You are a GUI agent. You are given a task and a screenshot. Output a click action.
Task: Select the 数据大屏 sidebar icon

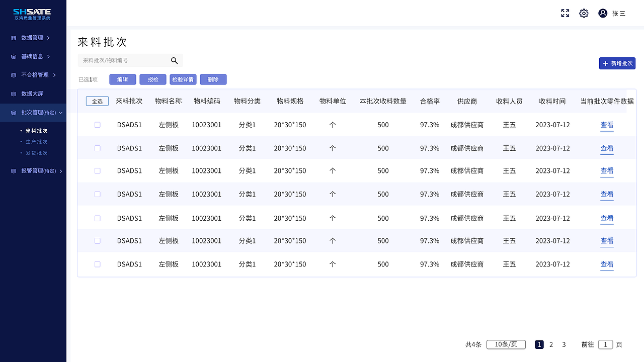click(x=12, y=94)
